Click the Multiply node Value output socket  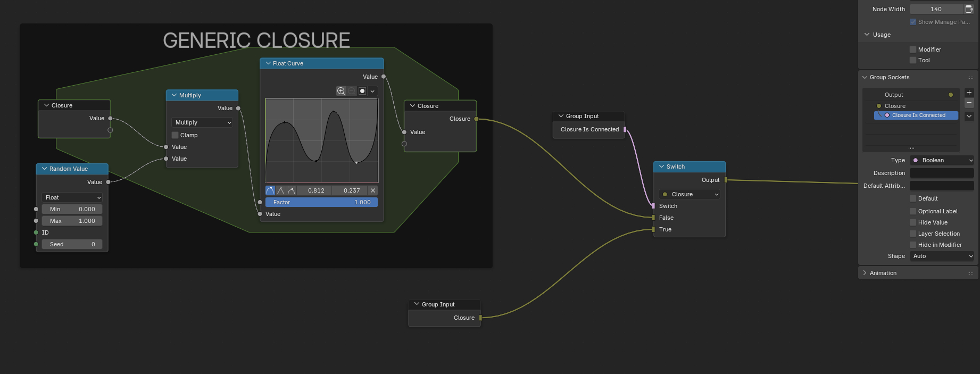click(238, 108)
